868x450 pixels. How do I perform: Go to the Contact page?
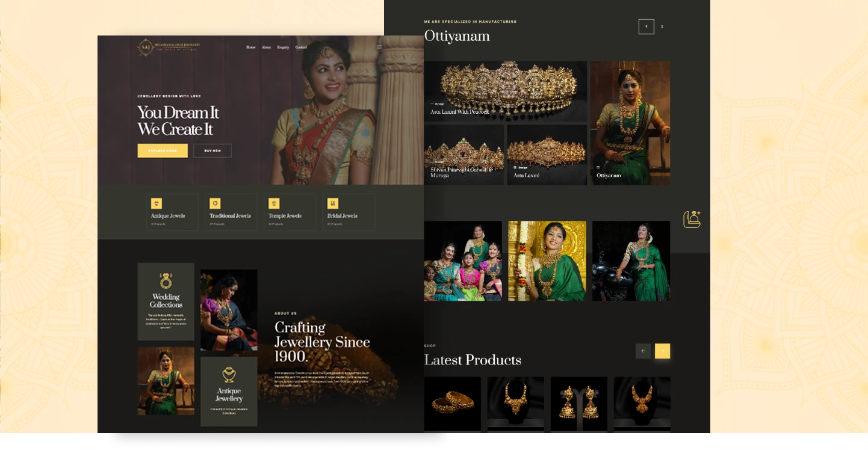[301, 47]
